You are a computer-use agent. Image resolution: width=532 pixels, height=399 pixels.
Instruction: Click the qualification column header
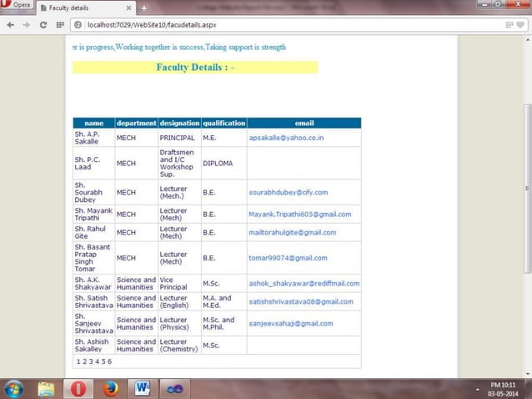click(x=224, y=124)
